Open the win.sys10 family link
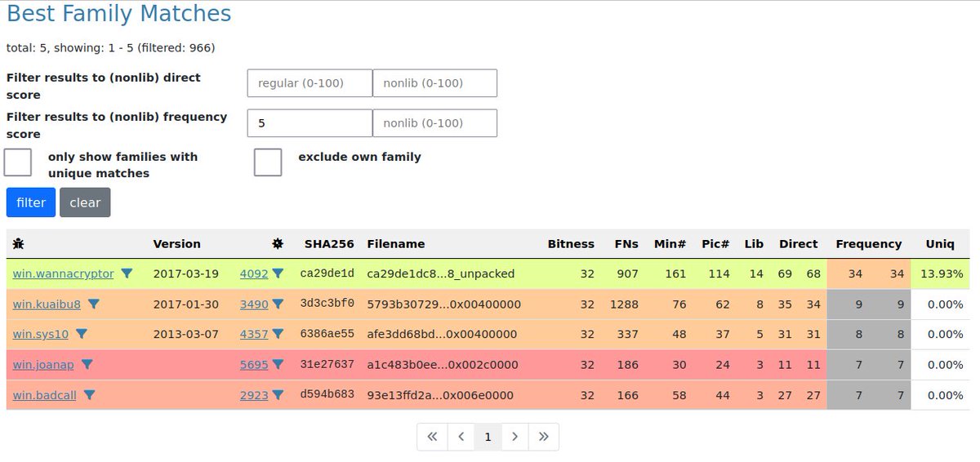This screenshot has width=980, height=462. point(41,335)
